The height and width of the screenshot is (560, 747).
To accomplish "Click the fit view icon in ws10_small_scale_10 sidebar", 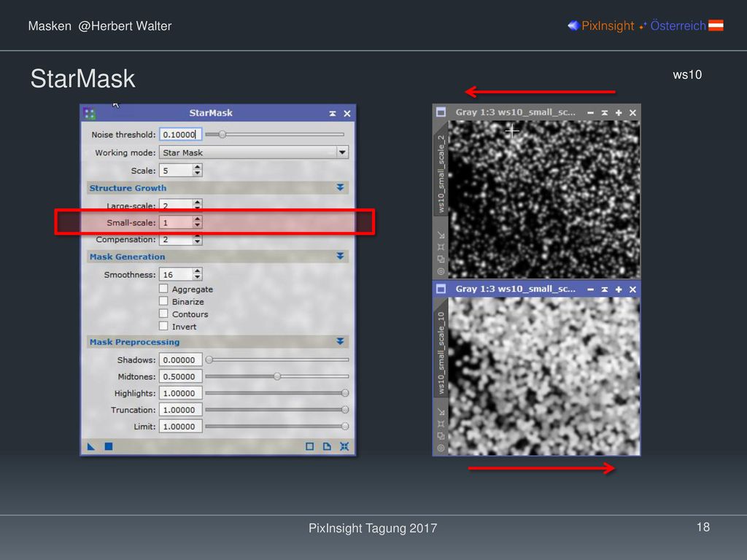I will point(441,424).
